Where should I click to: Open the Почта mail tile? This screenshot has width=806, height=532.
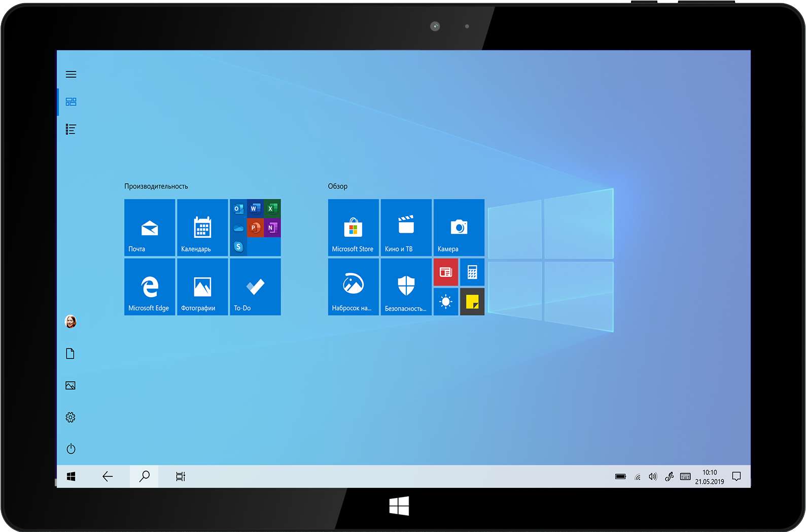coord(150,228)
